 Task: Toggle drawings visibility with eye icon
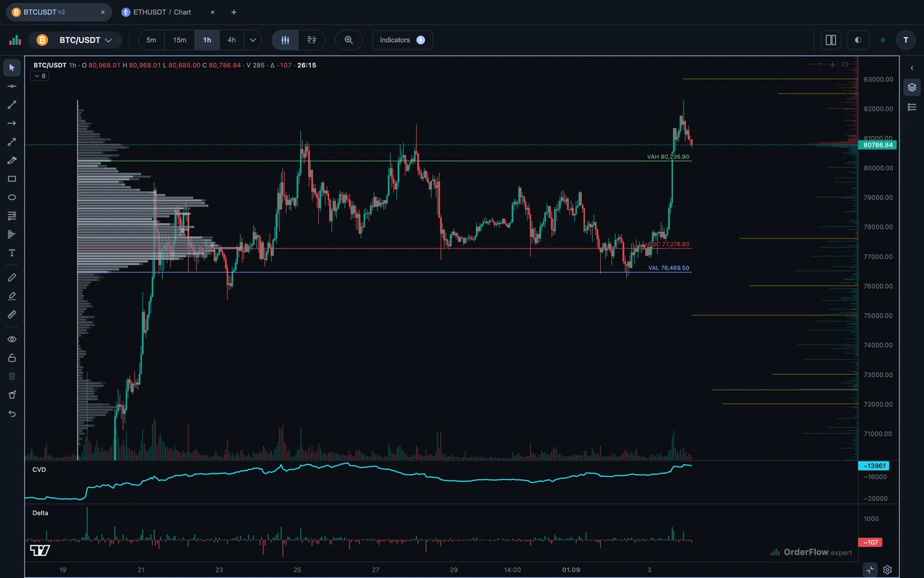(x=12, y=339)
